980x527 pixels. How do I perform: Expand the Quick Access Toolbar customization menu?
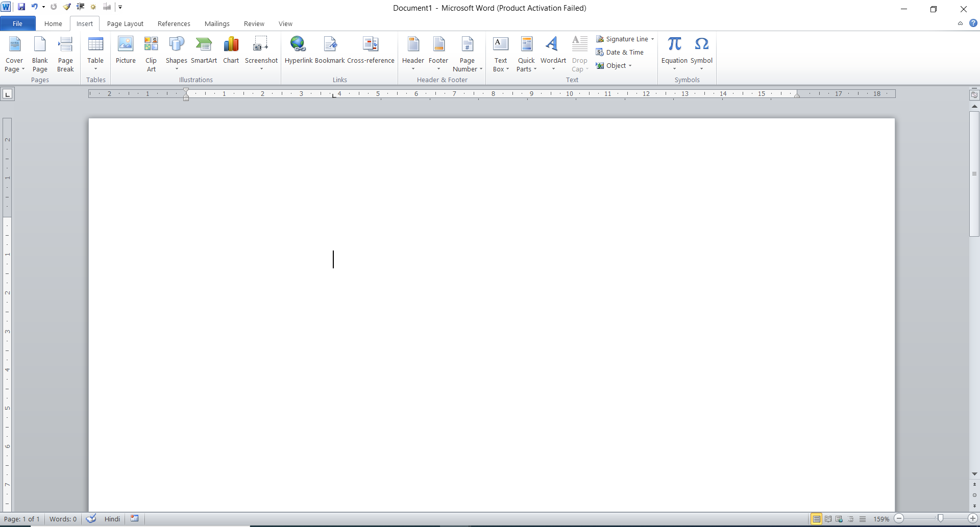[x=120, y=7]
